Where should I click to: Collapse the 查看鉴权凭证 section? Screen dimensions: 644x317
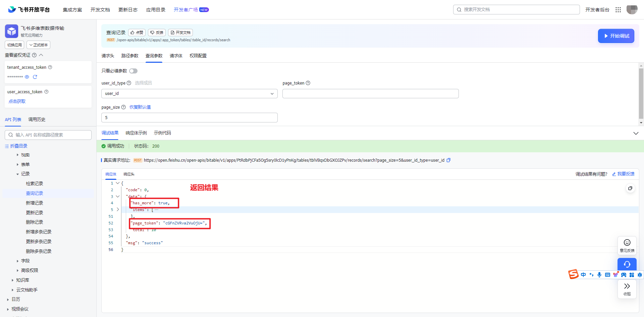[41, 55]
